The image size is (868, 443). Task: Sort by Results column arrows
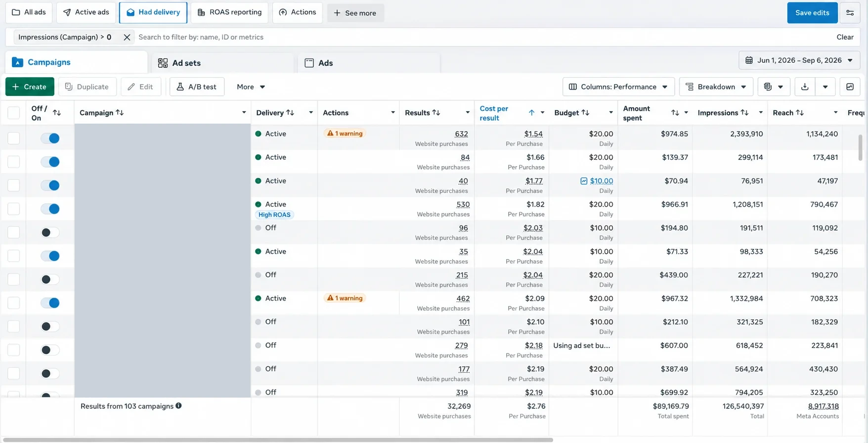click(436, 112)
